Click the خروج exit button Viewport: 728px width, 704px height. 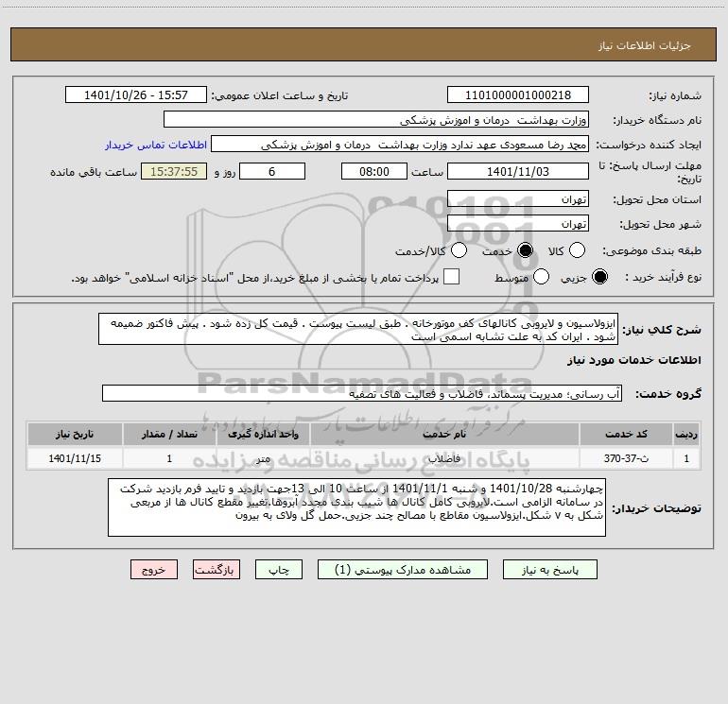tap(154, 570)
